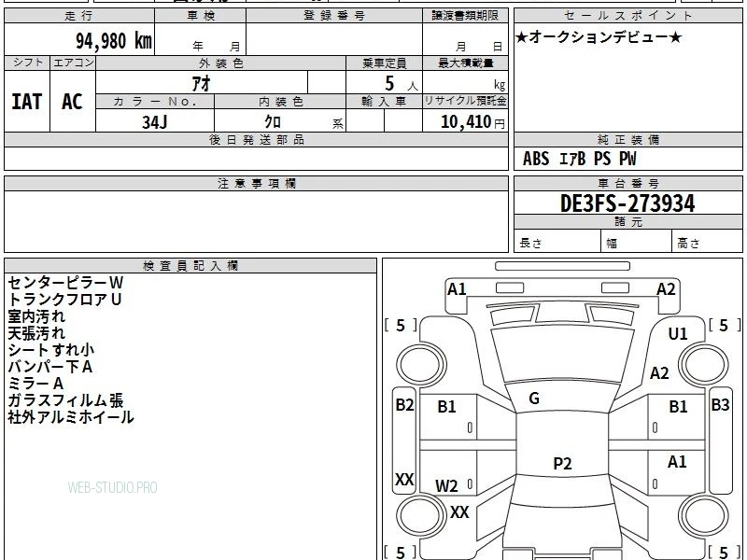Select the B1 mark next to B2
This screenshot has width=747, height=560.
click(x=446, y=407)
